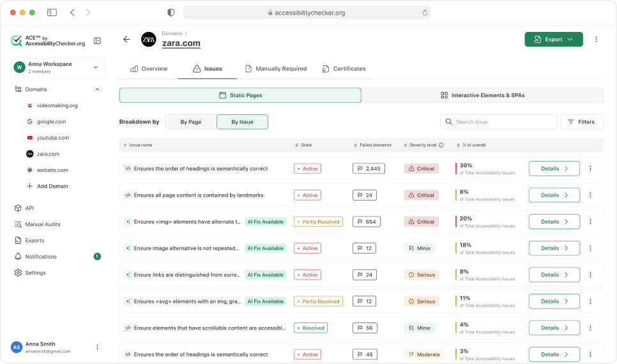Click the notifications badge showing 1
Image resolution: width=617 pixels, height=364 pixels.
tap(97, 257)
